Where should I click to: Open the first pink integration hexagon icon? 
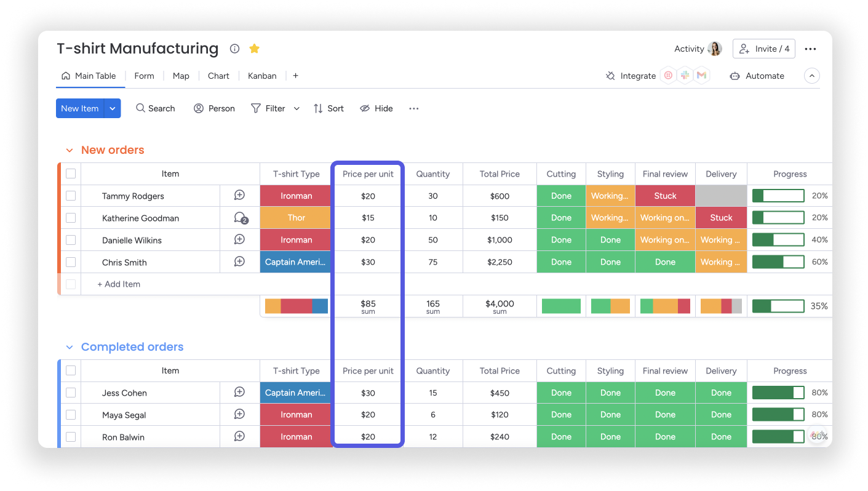pos(668,76)
